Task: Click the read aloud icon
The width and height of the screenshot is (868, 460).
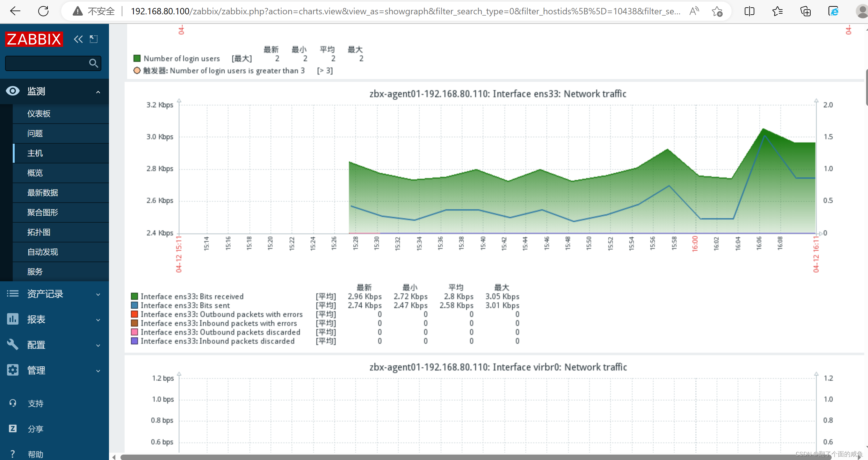Action: pyautogui.click(x=693, y=11)
